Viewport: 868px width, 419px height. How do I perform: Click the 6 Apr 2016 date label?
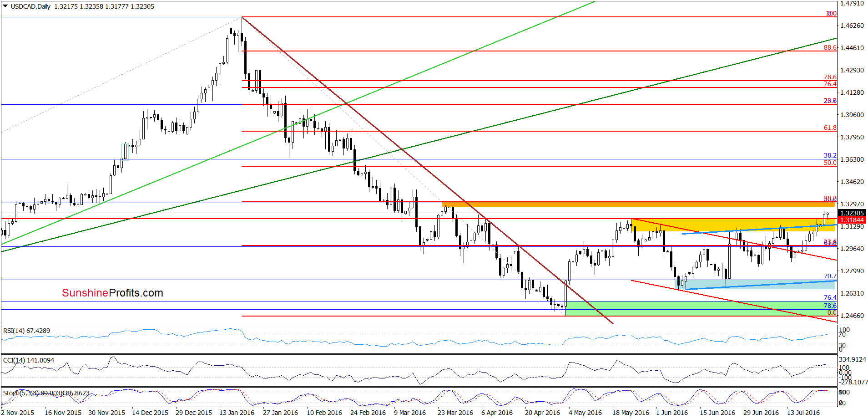coord(497,413)
